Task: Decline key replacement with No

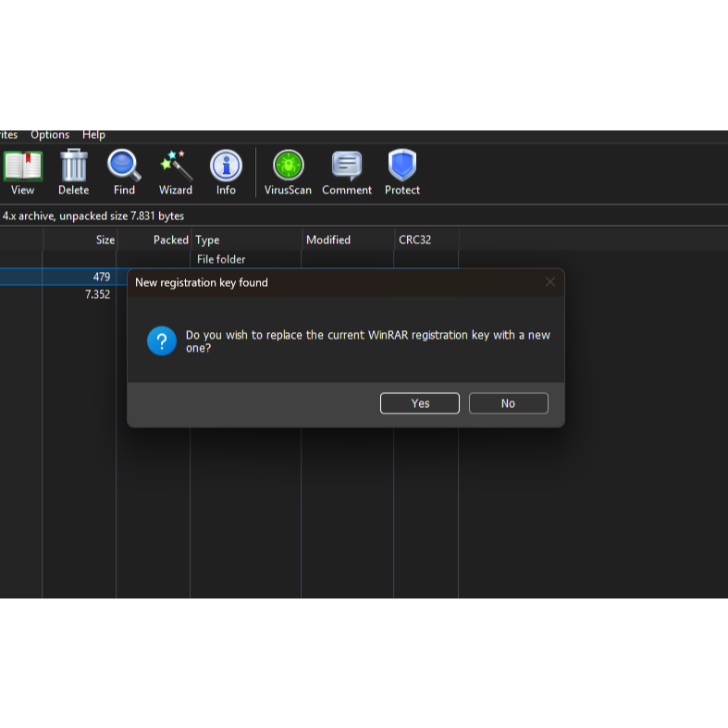Action: click(x=508, y=403)
